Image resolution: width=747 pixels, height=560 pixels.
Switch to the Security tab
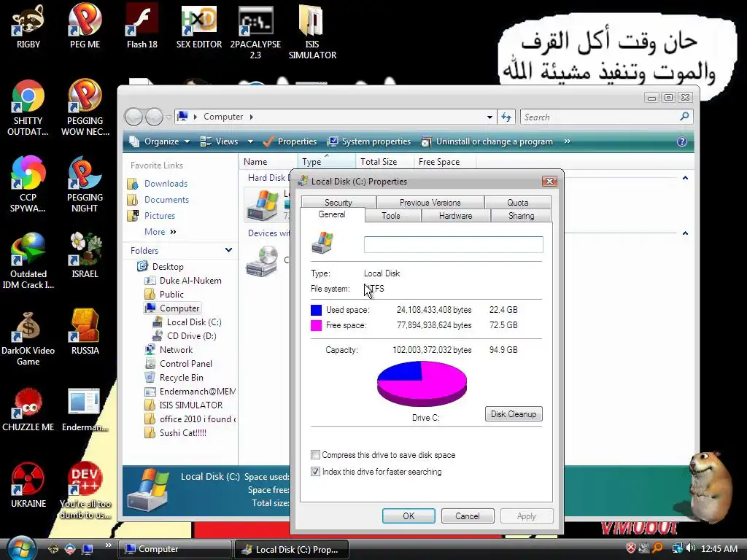[x=338, y=203]
